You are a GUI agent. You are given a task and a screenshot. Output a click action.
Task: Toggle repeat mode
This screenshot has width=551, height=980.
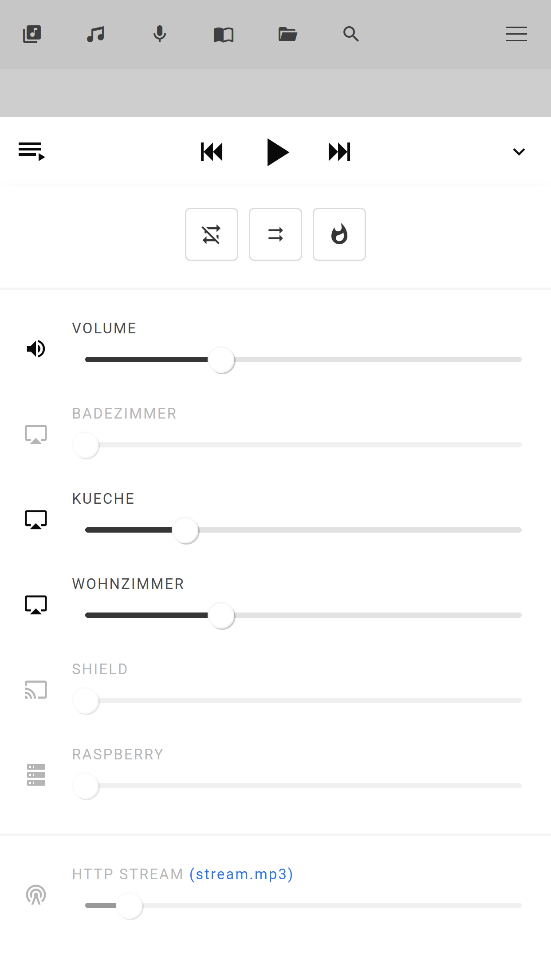coord(275,234)
